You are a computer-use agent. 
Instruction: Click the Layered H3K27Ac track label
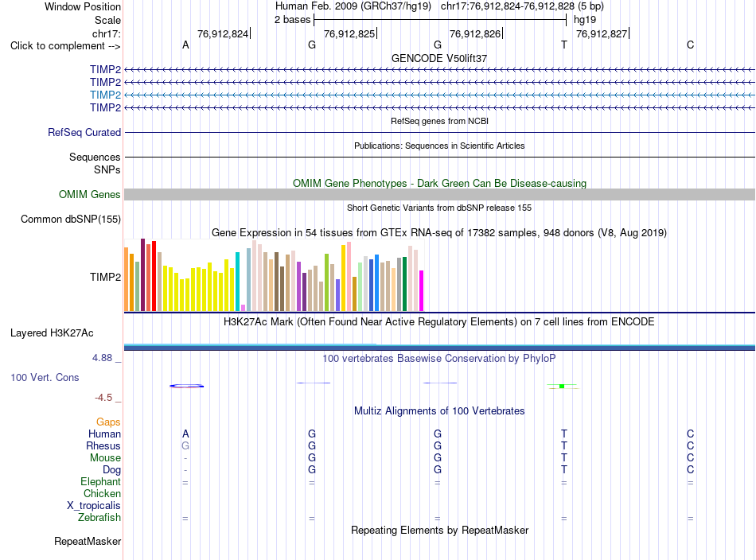(52, 332)
